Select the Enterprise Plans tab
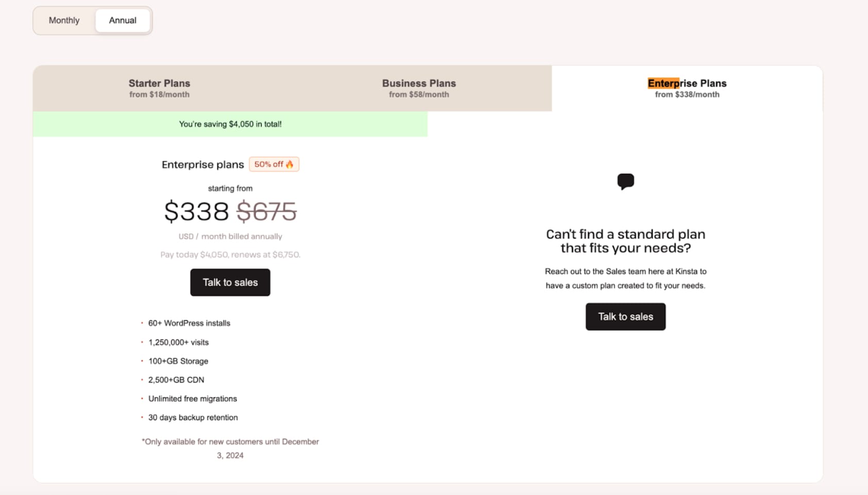 [x=687, y=88]
